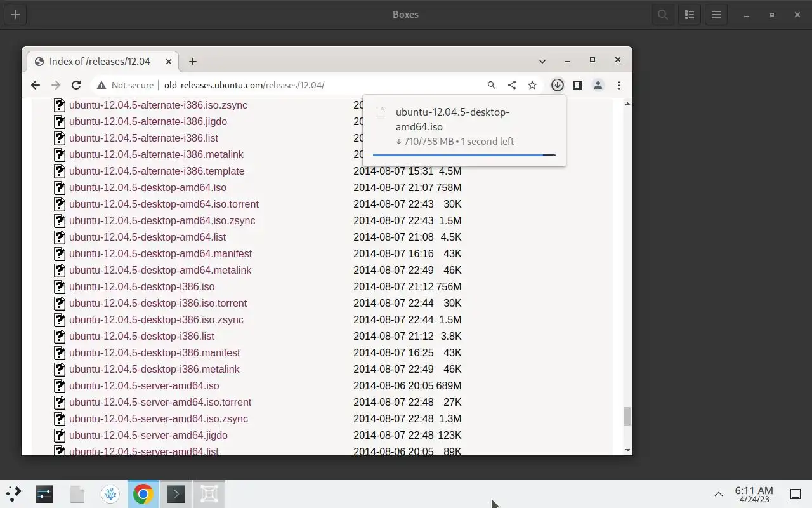Open ubuntu-12.04.5-desktop-i386.metalink link
The height and width of the screenshot is (508, 812).
click(154, 370)
